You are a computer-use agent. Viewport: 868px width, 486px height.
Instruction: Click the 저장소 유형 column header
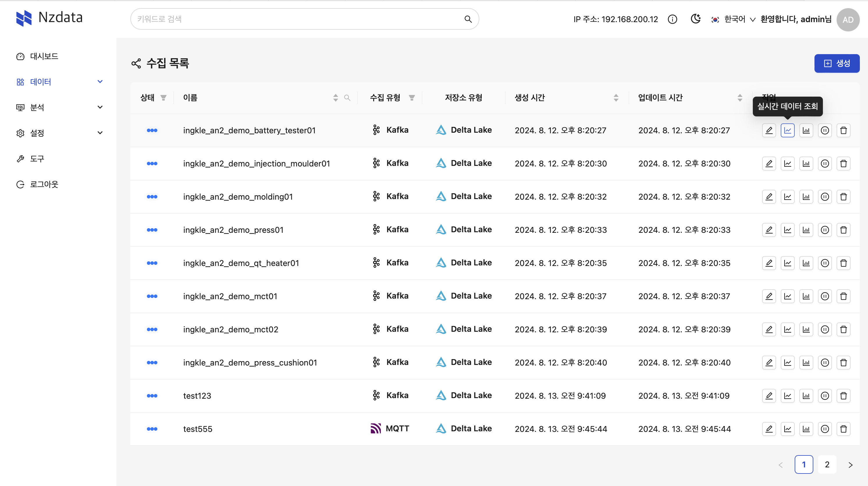coord(463,98)
